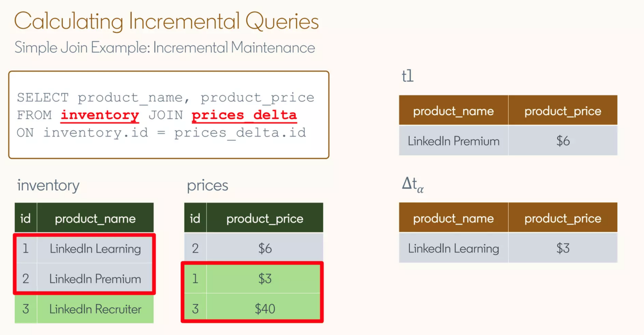Click the Δtα table label
Screen dimensions: 644x335
point(413,185)
